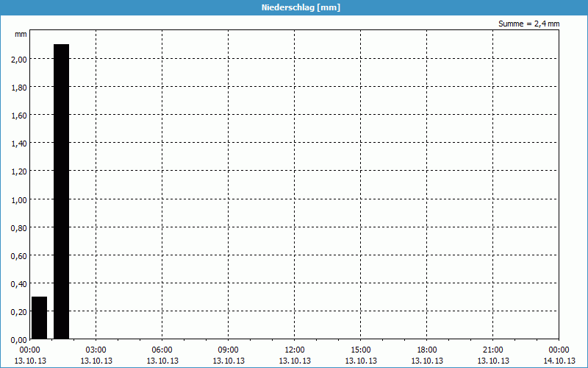The width and height of the screenshot is (588, 368).
Task: Select the 0,60 y-axis value
Action: point(19,255)
